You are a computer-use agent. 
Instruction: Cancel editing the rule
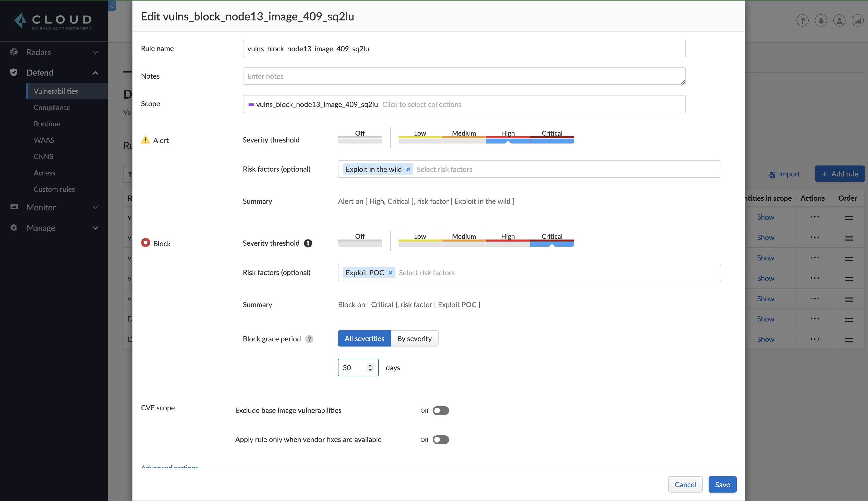[x=685, y=484]
